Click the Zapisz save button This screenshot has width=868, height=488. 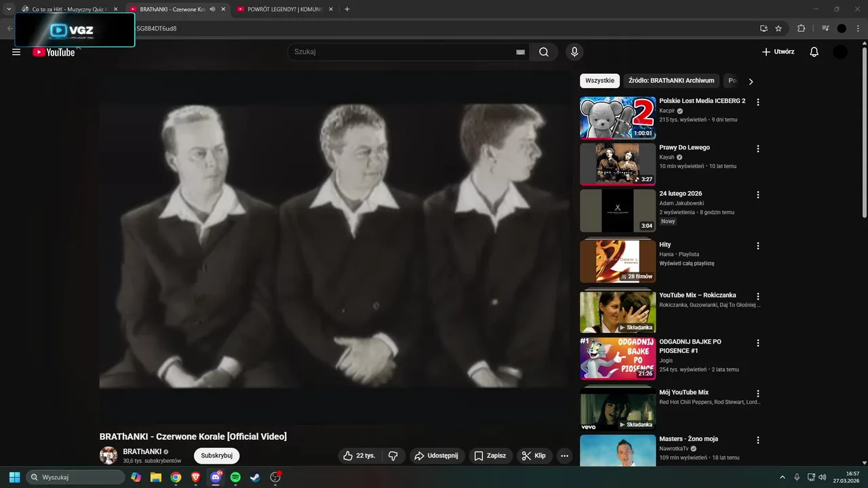click(490, 455)
